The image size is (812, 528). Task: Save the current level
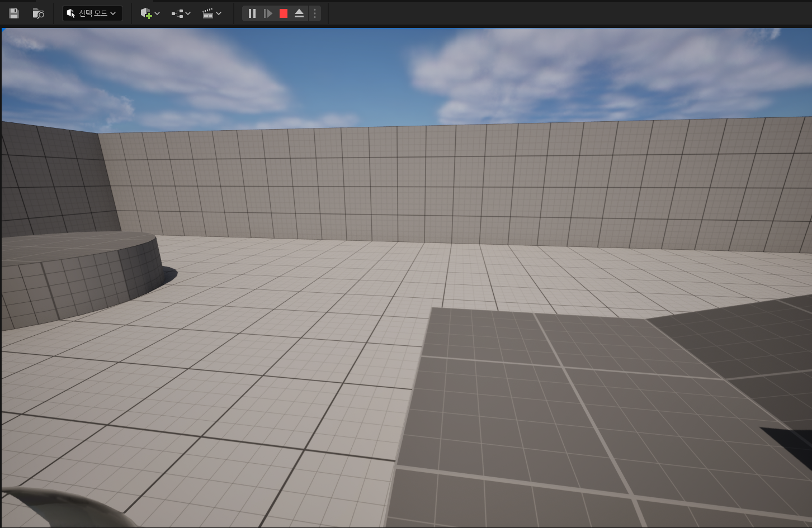click(14, 13)
